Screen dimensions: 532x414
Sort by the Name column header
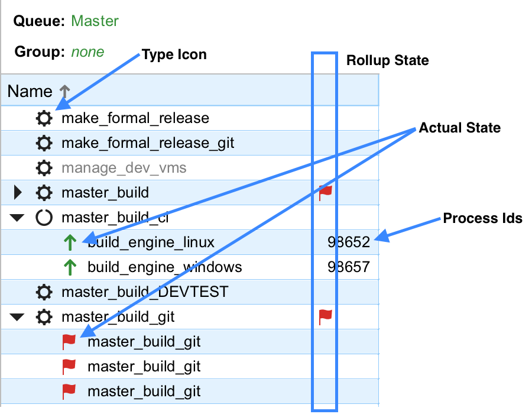30,92
